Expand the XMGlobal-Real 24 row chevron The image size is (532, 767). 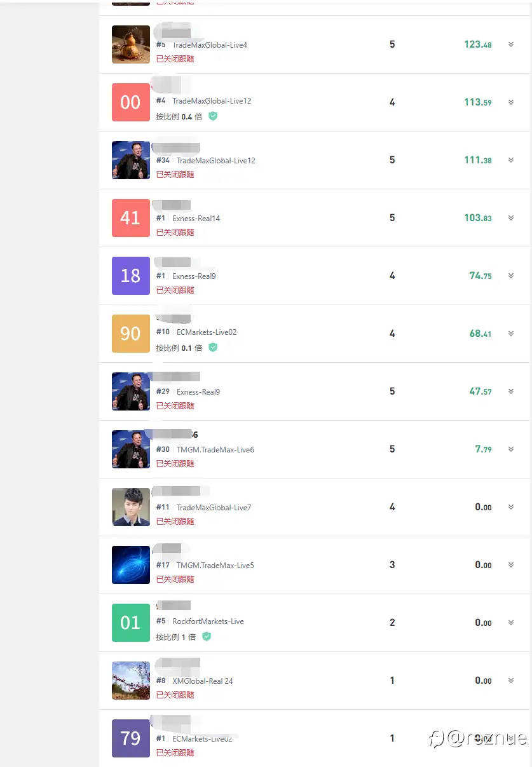click(x=511, y=681)
